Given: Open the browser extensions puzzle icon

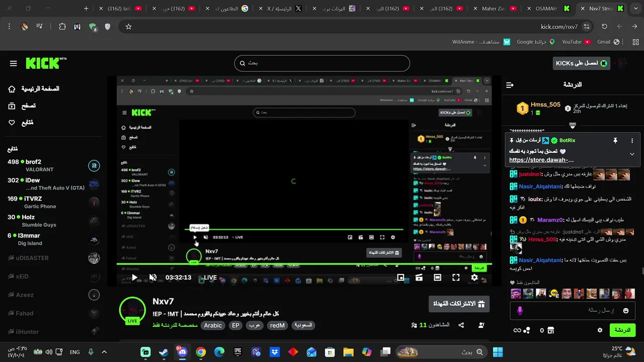Looking at the screenshot, I should pyautogui.click(x=62, y=27).
